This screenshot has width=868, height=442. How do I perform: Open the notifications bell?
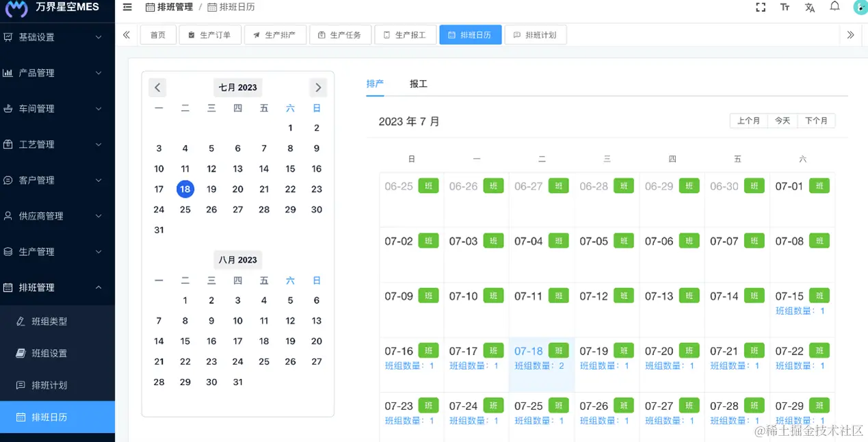point(834,7)
